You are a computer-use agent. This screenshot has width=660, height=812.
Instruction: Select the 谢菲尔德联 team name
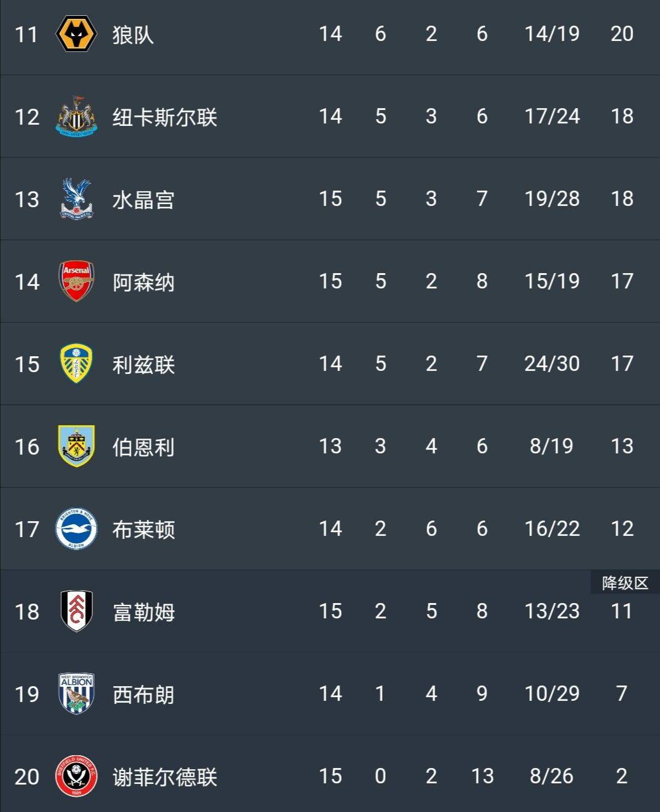165,777
